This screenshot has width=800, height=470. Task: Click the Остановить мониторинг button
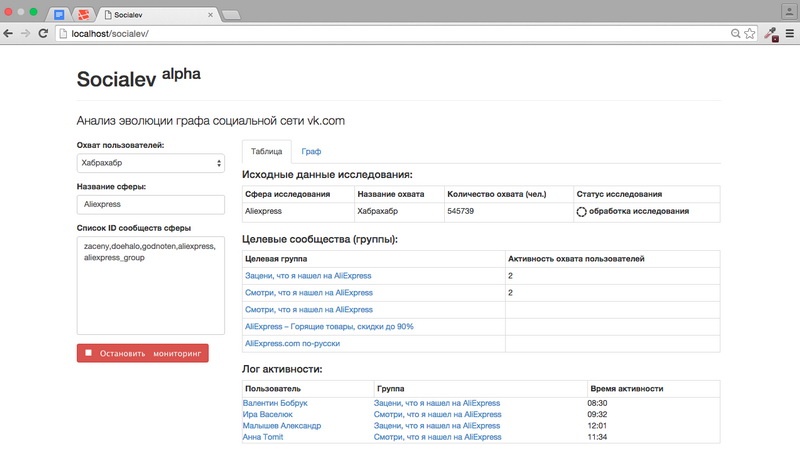[142, 353]
